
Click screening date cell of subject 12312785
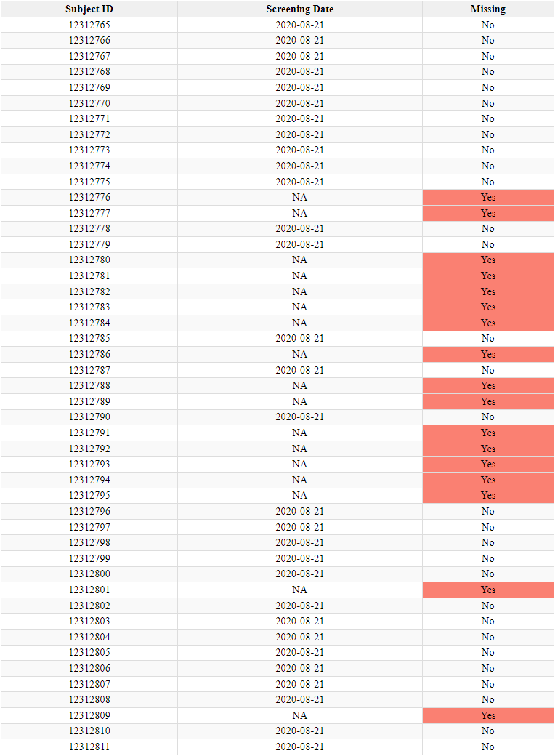click(299, 339)
